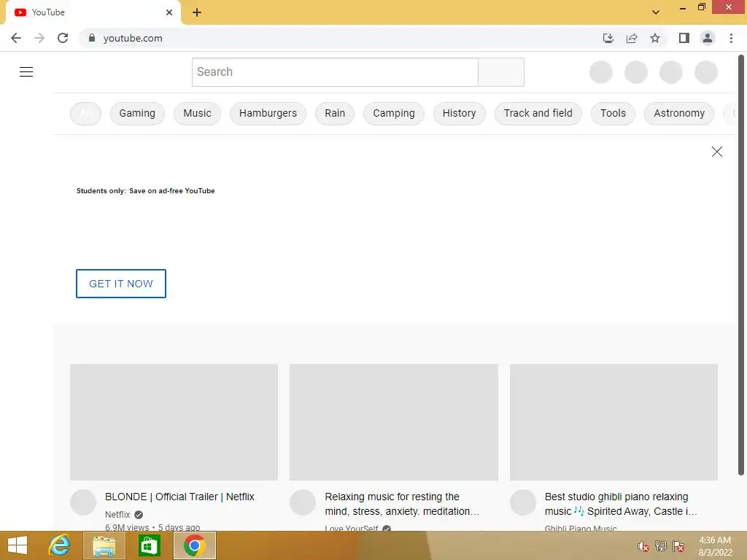Image resolution: width=747 pixels, height=560 pixels.
Task: Select the YouTube browser tab
Action: pos(93,12)
